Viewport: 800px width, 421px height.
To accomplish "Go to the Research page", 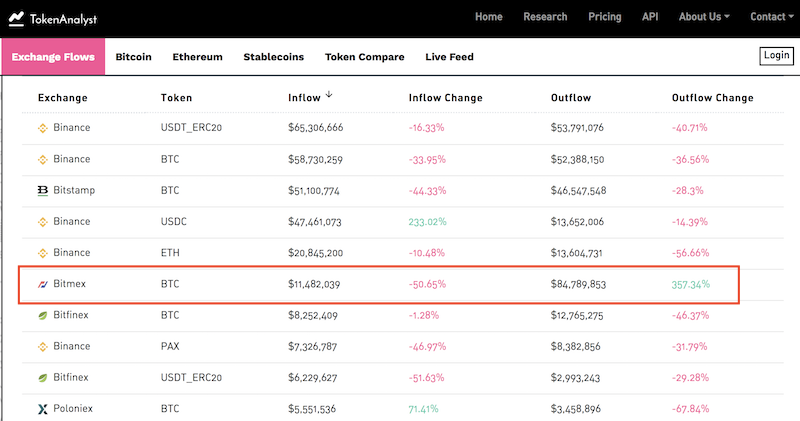I will pyautogui.click(x=545, y=17).
